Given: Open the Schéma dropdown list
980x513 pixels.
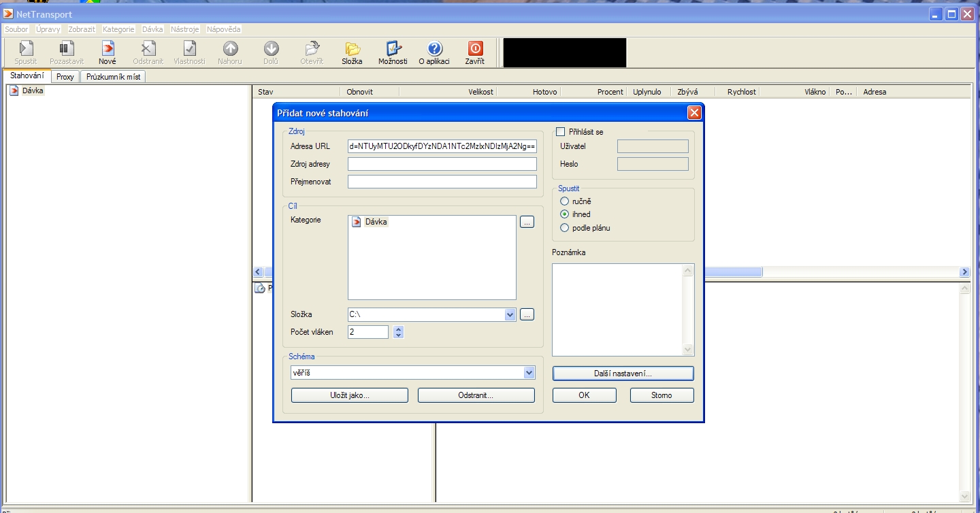Looking at the screenshot, I should [x=529, y=373].
